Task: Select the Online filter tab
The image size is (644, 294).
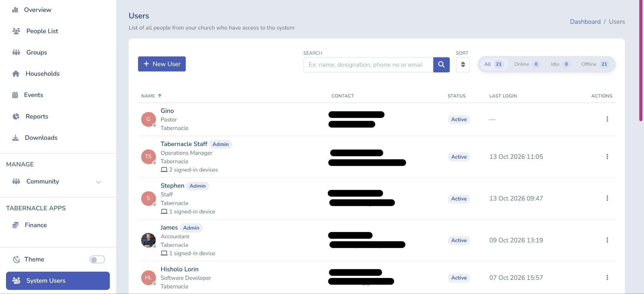Action: tap(527, 64)
